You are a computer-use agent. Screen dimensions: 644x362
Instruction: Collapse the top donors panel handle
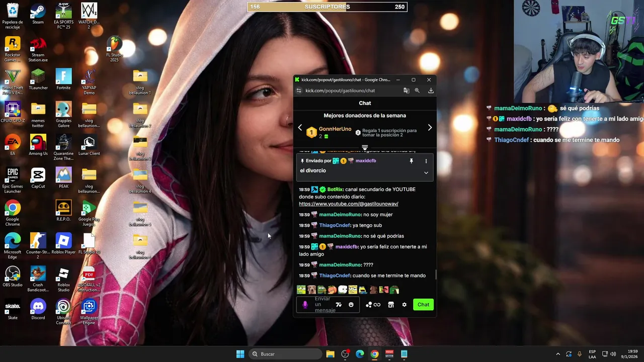(x=365, y=147)
